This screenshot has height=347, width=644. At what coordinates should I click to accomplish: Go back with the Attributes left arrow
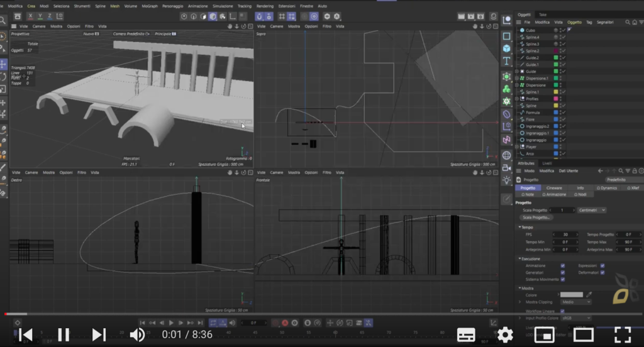(601, 171)
